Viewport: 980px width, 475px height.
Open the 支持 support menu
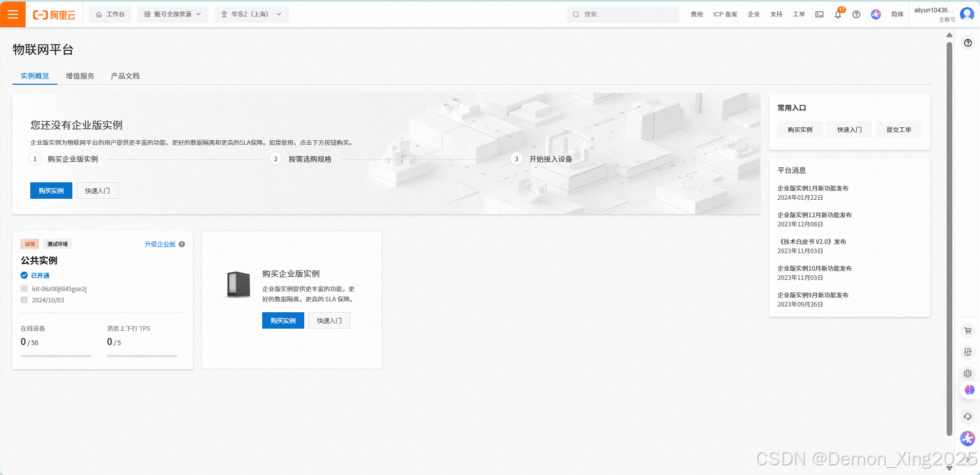click(x=776, y=14)
